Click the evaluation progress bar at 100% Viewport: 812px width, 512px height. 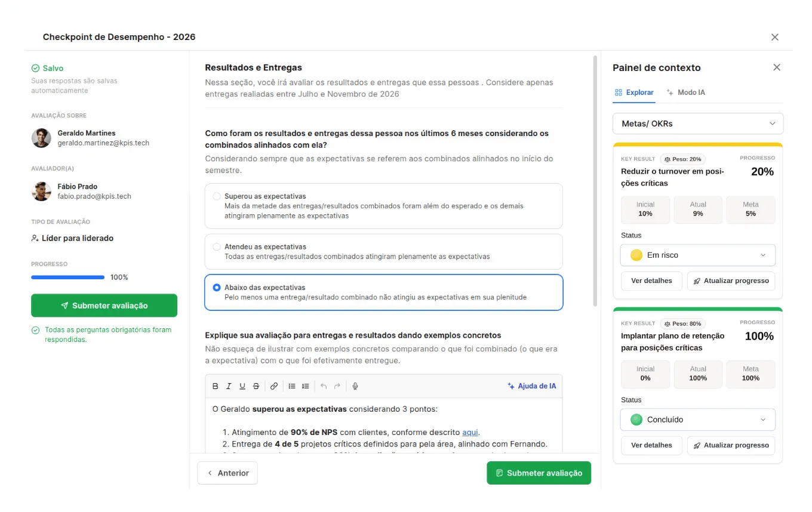tap(68, 277)
